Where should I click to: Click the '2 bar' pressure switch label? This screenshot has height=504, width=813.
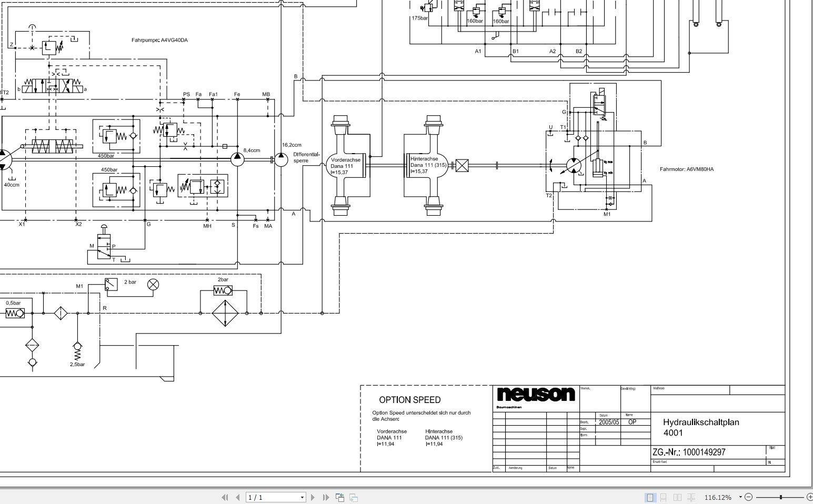(130, 282)
